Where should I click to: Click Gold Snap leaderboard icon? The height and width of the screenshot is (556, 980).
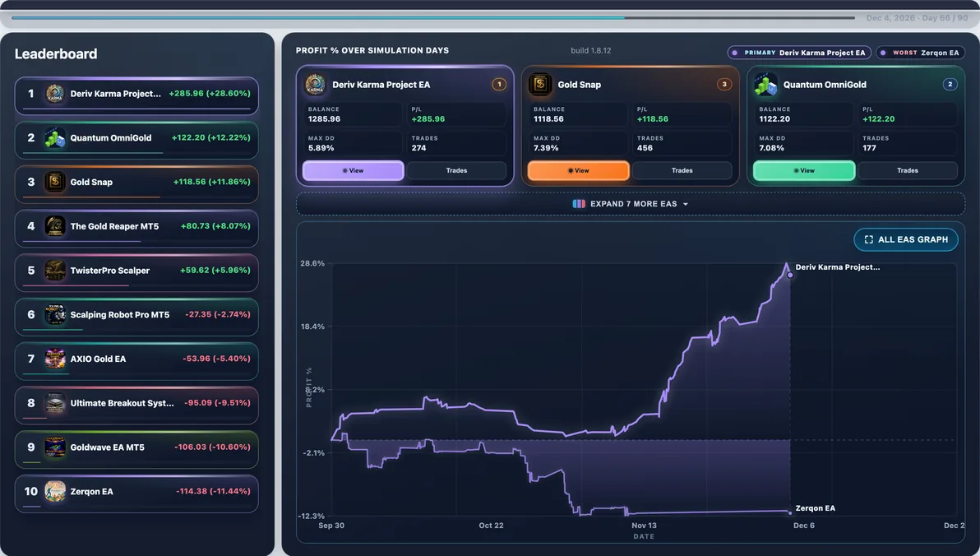click(x=55, y=182)
